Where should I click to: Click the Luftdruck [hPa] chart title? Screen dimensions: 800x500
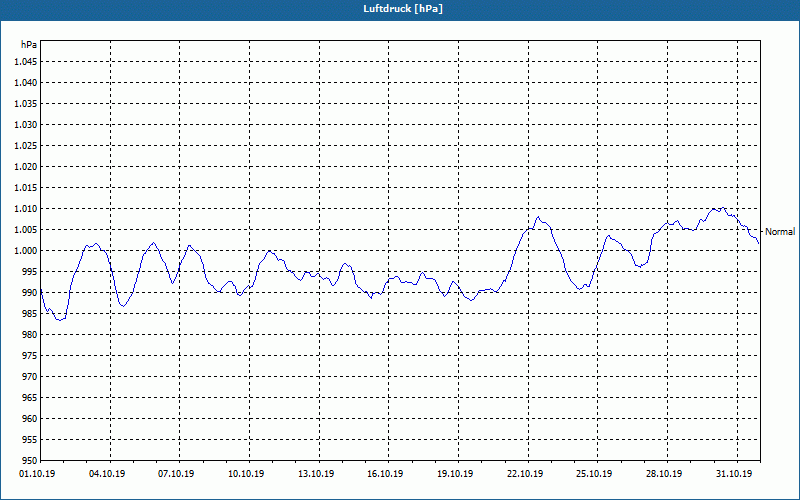(403, 9)
